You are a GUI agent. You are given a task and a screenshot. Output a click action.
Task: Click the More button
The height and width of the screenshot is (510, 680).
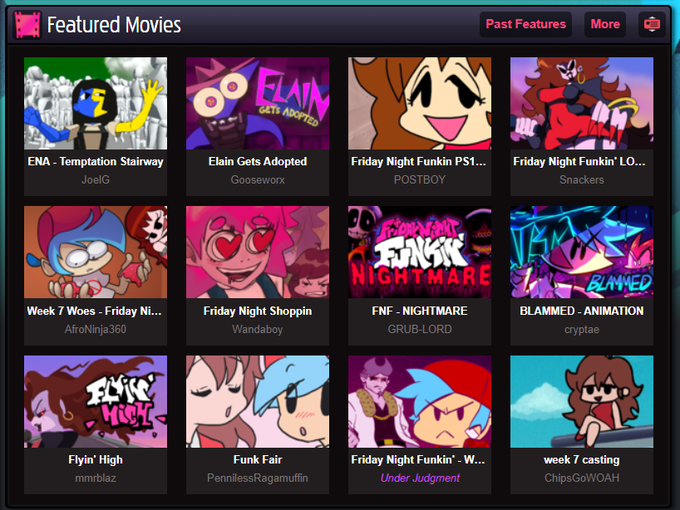(605, 24)
